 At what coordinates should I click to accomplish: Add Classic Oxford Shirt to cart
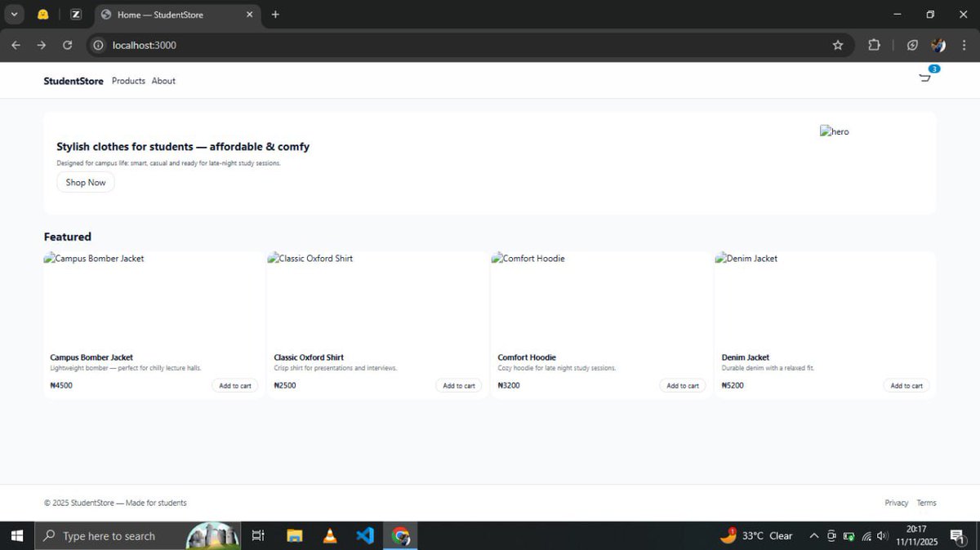[x=459, y=386]
